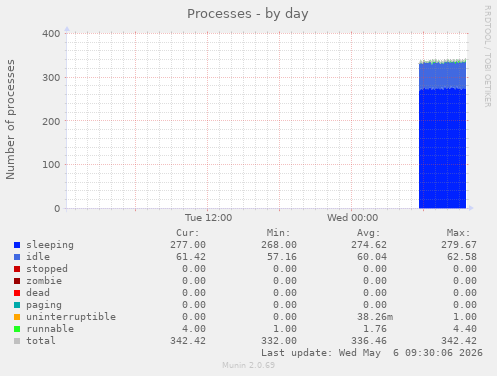Click the zombie legend color swatch
The height and width of the screenshot is (376, 497).
point(17,281)
